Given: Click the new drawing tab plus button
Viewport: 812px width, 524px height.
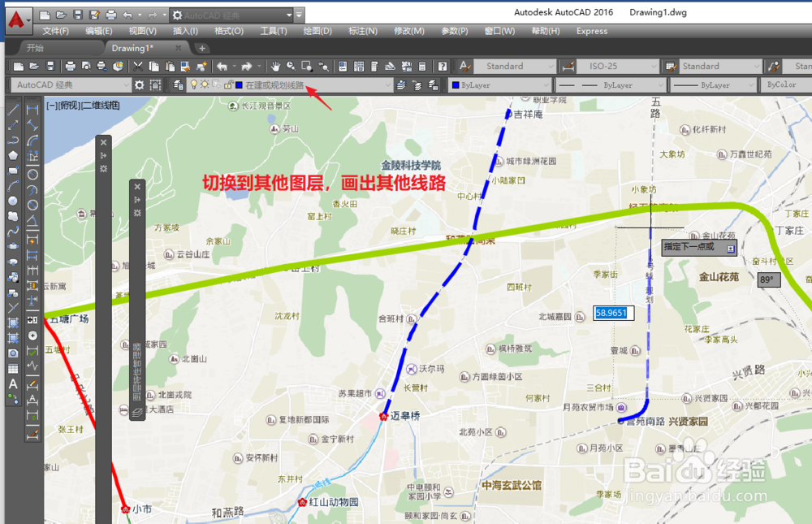Looking at the screenshot, I should [202, 48].
